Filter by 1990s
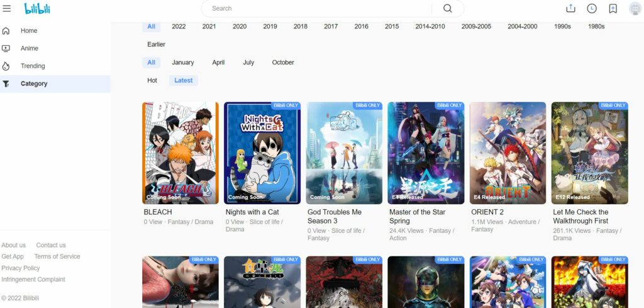644x308 pixels. coord(562,26)
